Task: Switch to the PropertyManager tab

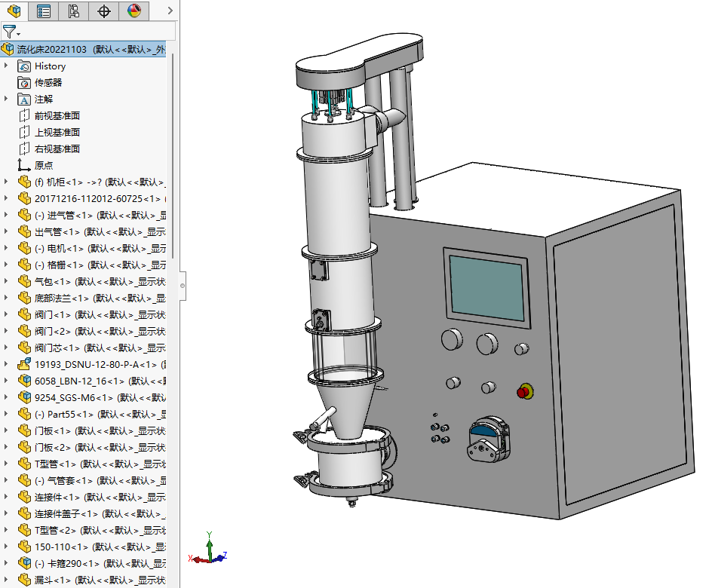Action: point(44,11)
